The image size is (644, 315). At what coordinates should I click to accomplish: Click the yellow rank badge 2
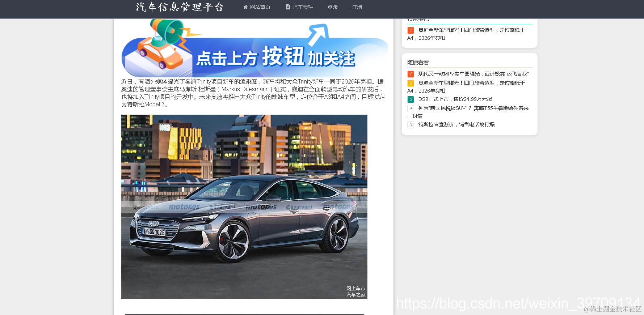(411, 83)
